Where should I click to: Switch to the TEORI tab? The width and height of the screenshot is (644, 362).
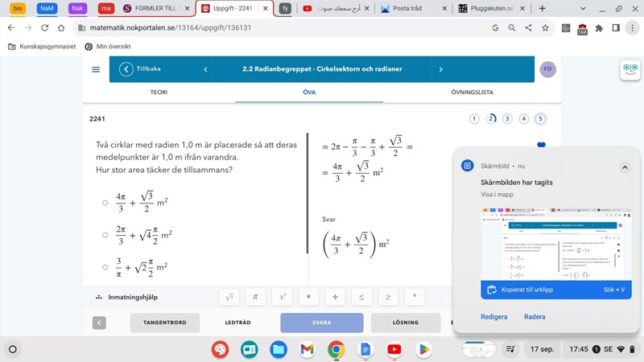[159, 93]
